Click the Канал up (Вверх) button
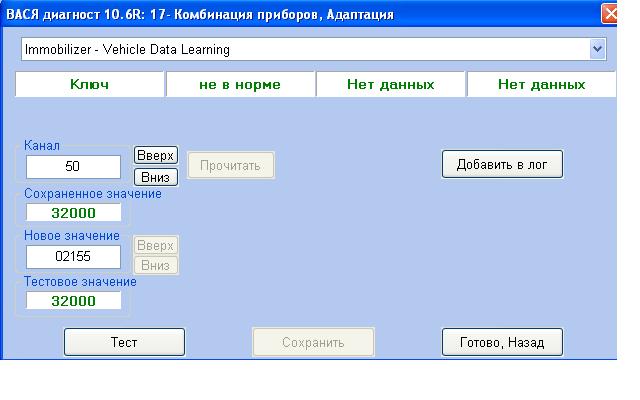 (x=156, y=155)
